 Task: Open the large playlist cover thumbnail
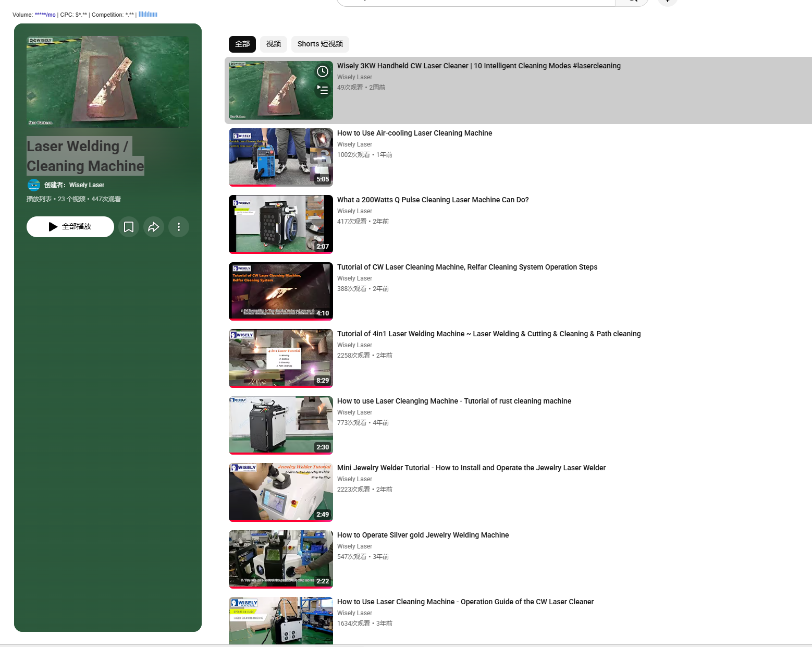point(108,82)
